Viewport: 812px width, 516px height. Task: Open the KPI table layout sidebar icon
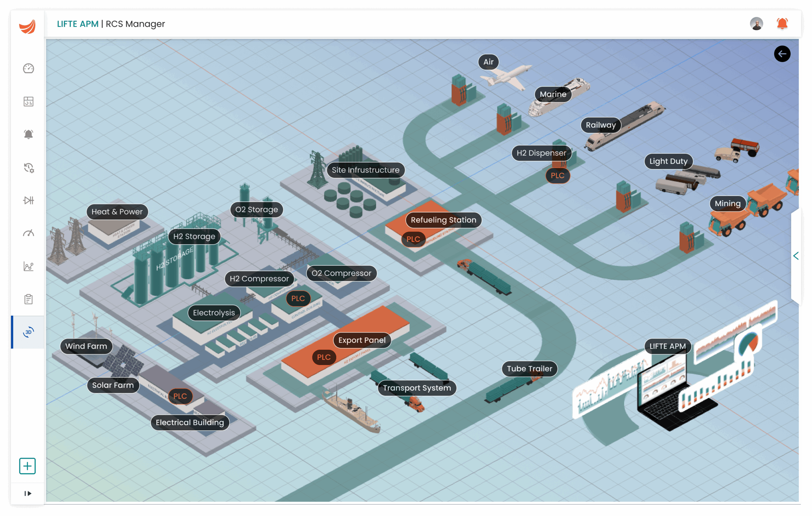click(28, 102)
